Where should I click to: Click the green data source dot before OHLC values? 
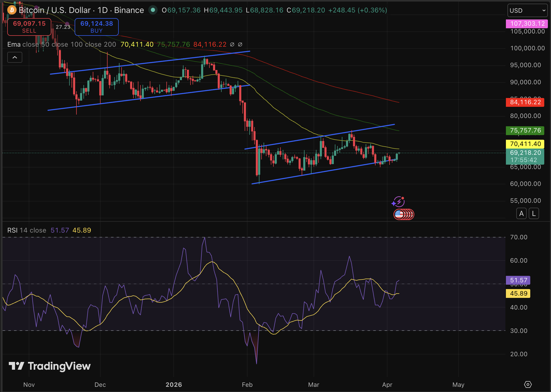153,10
